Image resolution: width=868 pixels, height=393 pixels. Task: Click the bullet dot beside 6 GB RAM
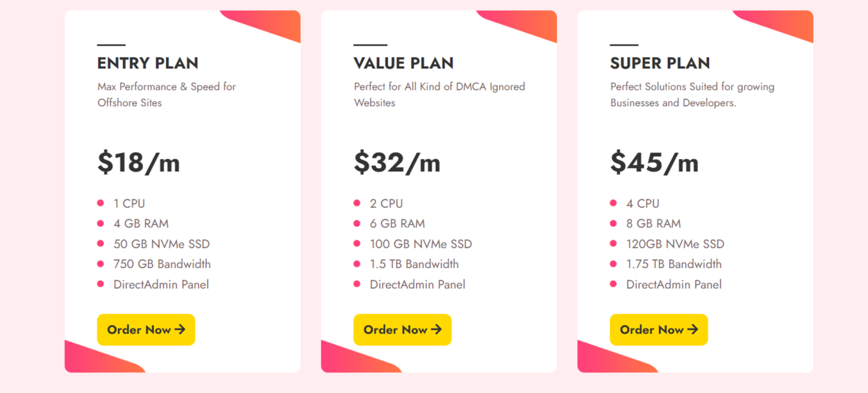[x=357, y=224]
